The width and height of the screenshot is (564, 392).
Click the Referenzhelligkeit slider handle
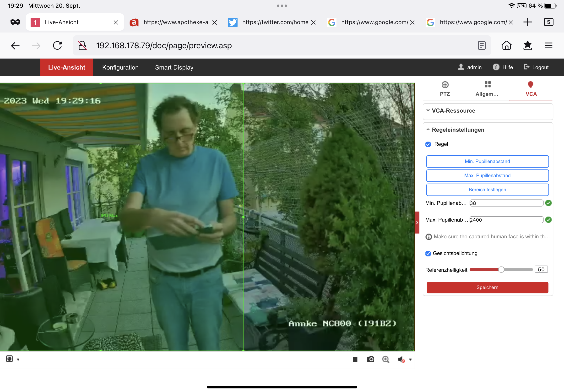(501, 270)
